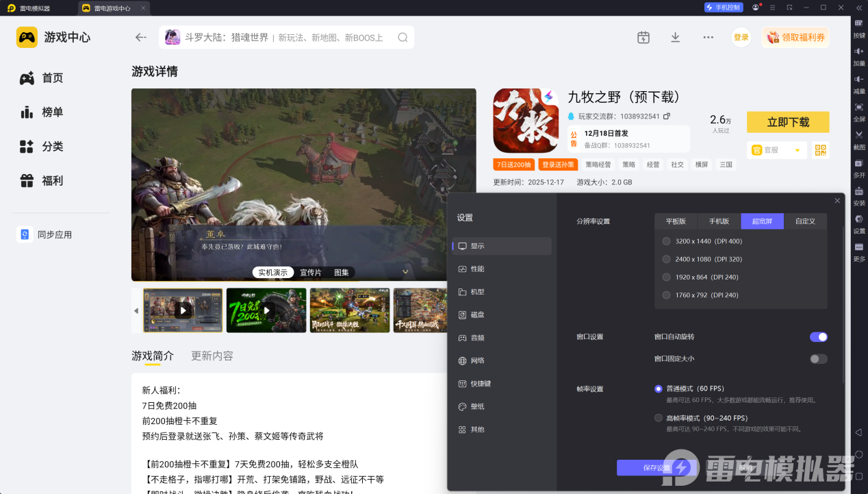
Task: Show the QR code icon
Action: pyautogui.click(x=820, y=150)
